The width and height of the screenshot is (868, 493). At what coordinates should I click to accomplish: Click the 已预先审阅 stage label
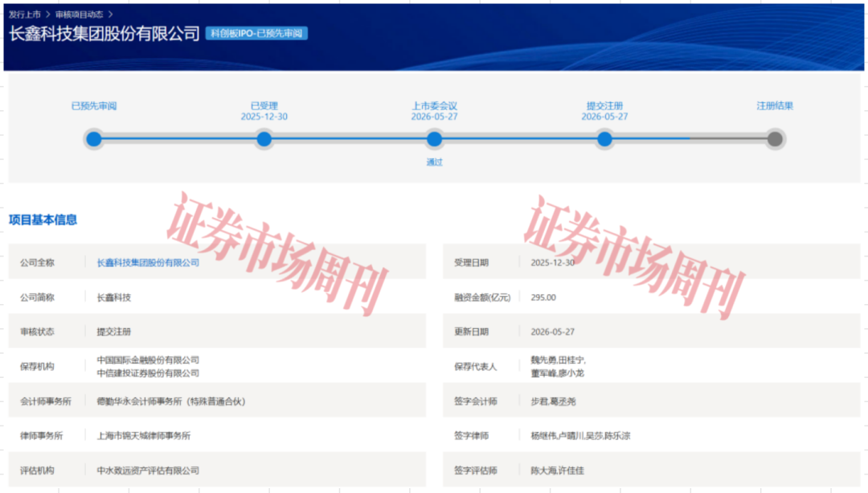pyautogui.click(x=94, y=106)
